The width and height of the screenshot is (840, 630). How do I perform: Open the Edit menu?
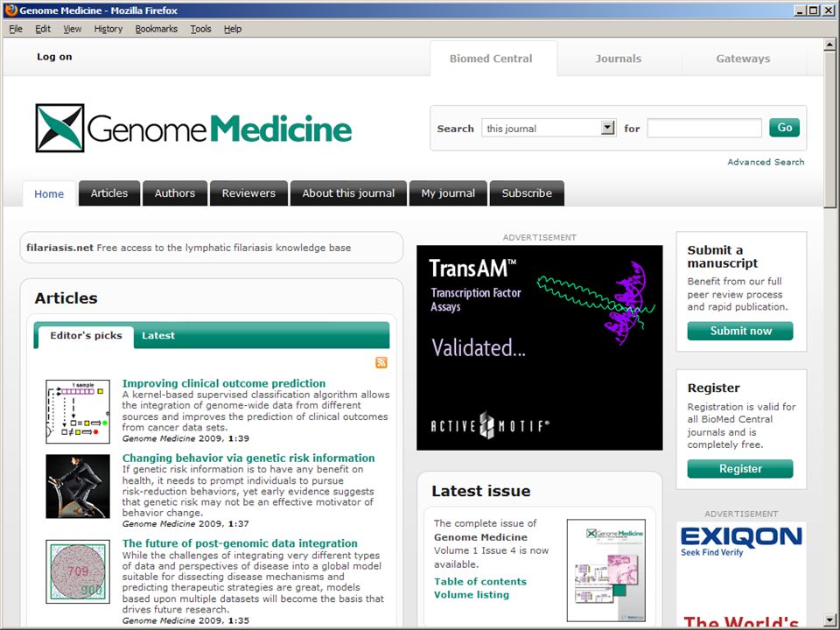tap(43, 29)
